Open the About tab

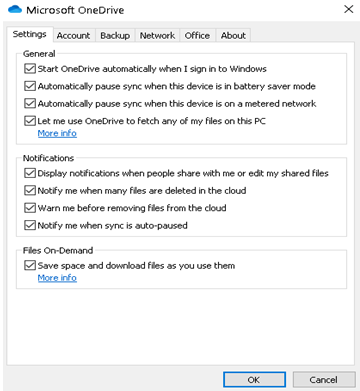coord(233,35)
